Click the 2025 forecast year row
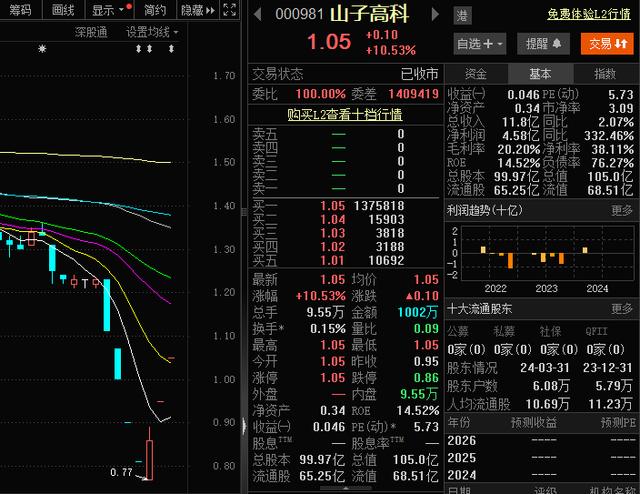The image size is (640, 494). [541, 458]
